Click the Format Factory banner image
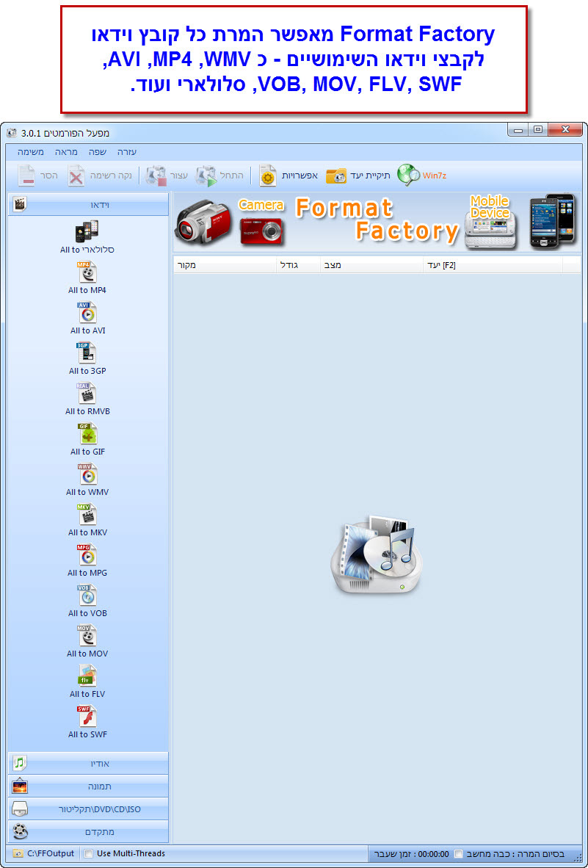 click(x=376, y=222)
